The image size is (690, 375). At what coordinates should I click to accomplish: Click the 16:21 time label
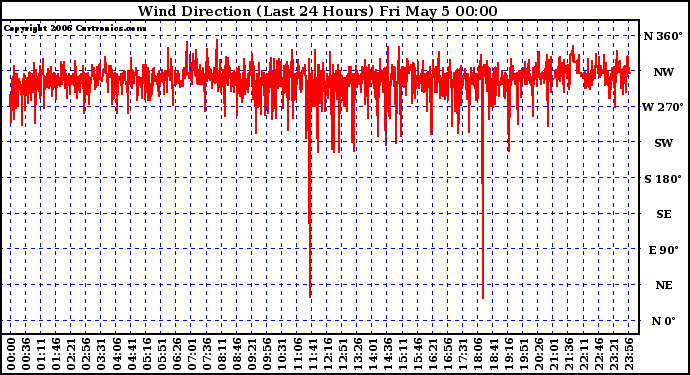click(x=433, y=354)
